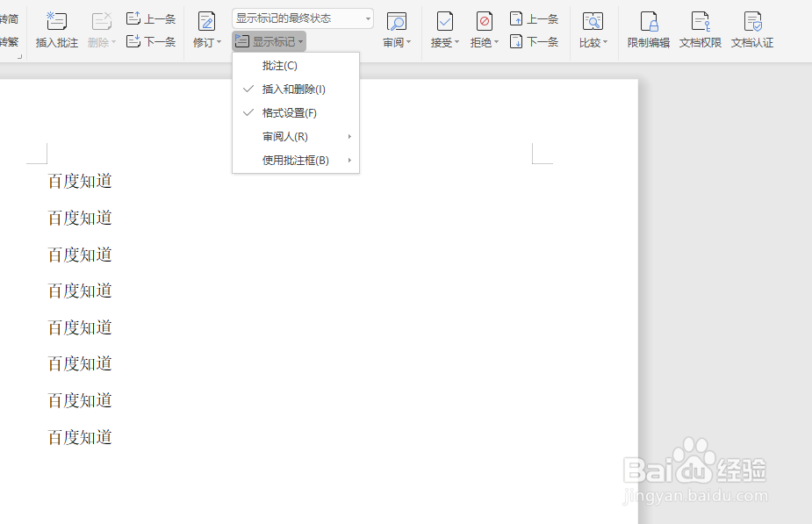
Task: Uncheck 插入和删除(I) in the markup menu
Action: 296,89
